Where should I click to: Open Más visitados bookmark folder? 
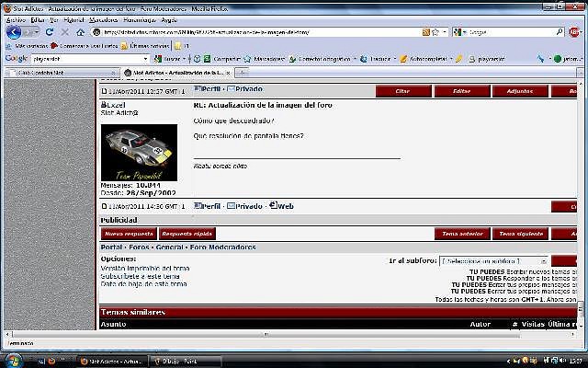tap(27, 46)
